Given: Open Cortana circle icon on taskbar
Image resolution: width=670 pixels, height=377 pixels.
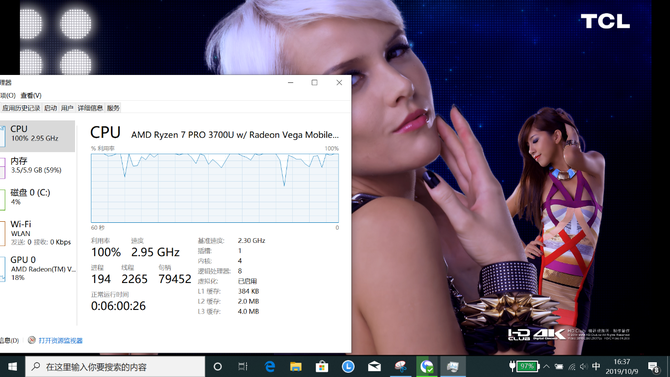Looking at the screenshot, I should 217,366.
